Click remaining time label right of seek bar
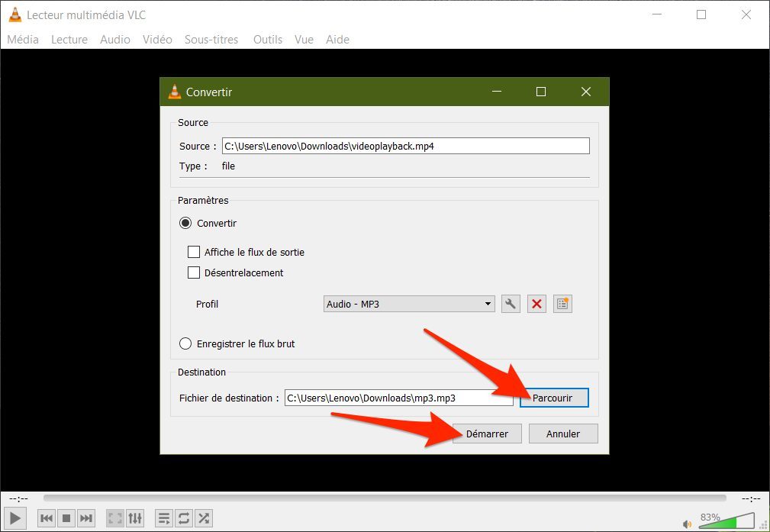The width and height of the screenshot is (770, 532). coord(752,498)
